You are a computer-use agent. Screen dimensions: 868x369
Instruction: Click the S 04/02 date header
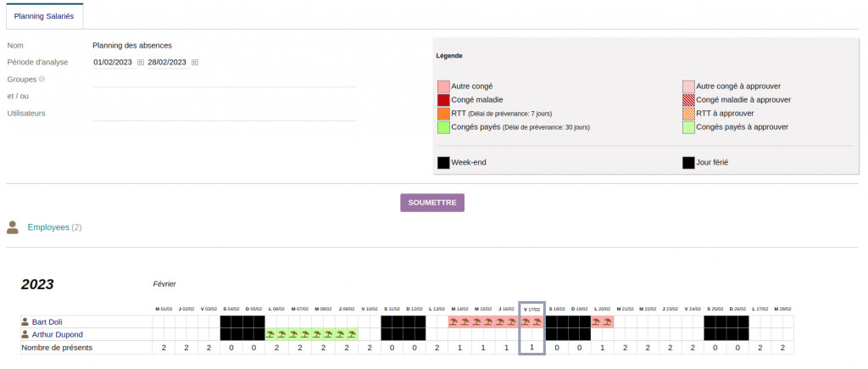(x=232, y=309)
